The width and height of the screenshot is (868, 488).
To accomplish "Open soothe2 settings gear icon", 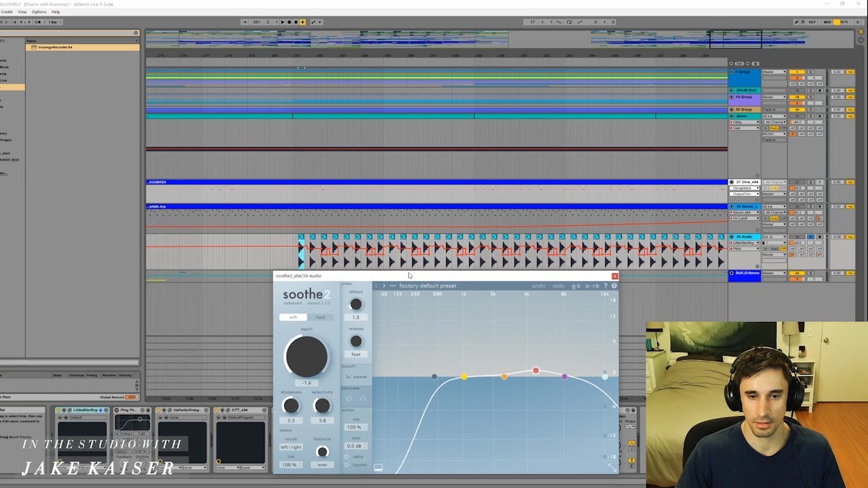I will (x=614, y=285).
